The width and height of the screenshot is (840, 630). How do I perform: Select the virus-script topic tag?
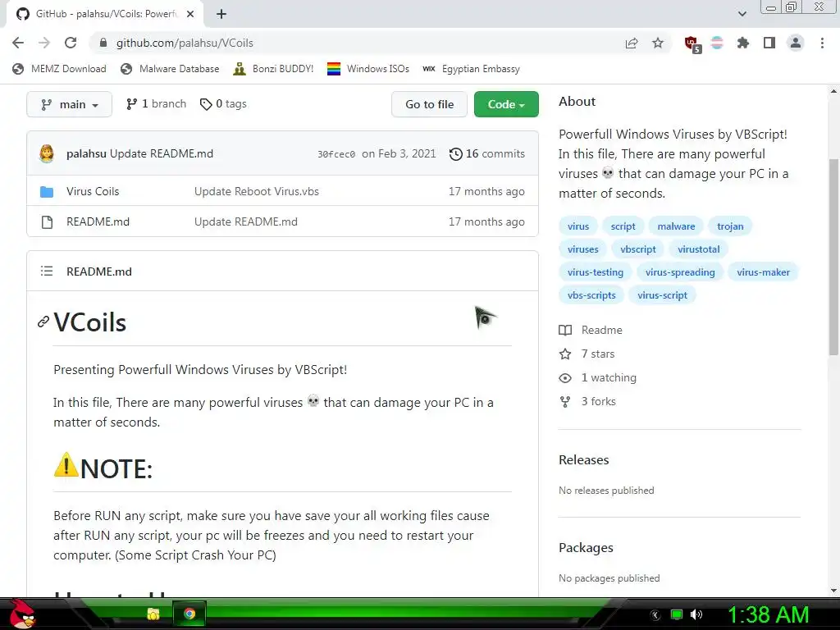coord(662,295)
